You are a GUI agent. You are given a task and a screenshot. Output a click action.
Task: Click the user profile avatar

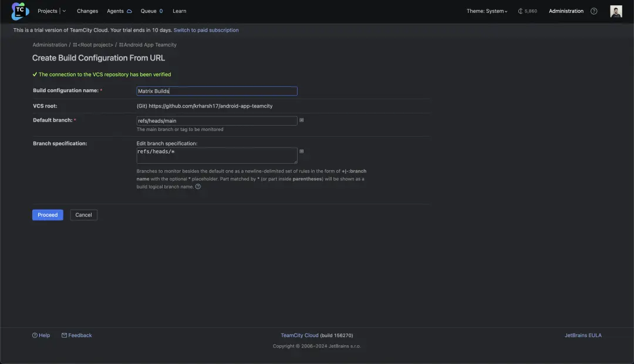(616, 11)
